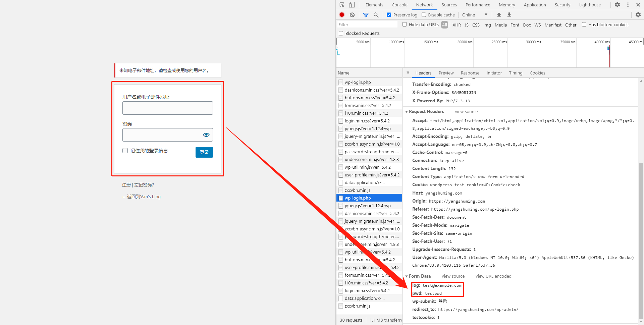This screenshot has height=325, width=644.
Task: Show password with eye icon
Action: (206, 135)
